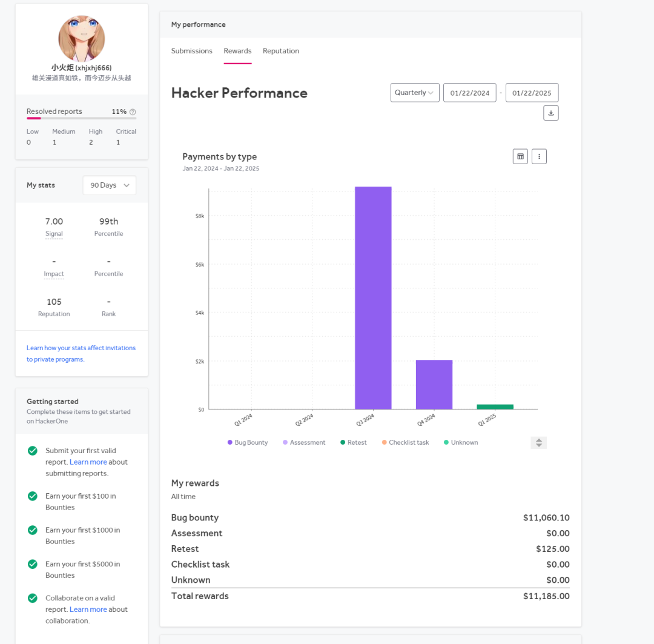
Task: Click the Resolved reports progress bar
Action: coord(81,118)
